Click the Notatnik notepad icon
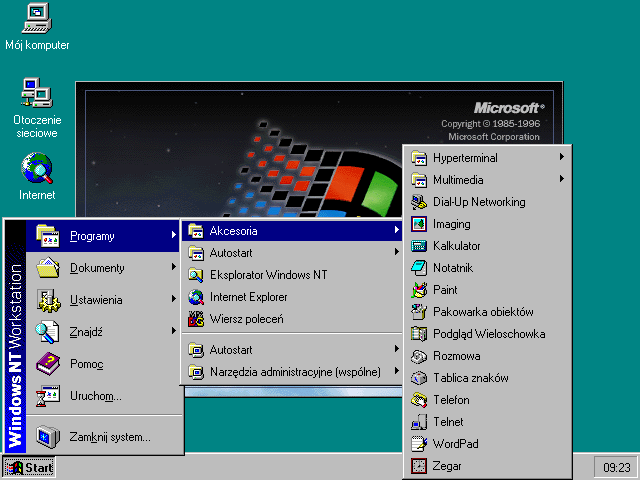The height and width of the screenshot is (480, 640). (420, 268)
